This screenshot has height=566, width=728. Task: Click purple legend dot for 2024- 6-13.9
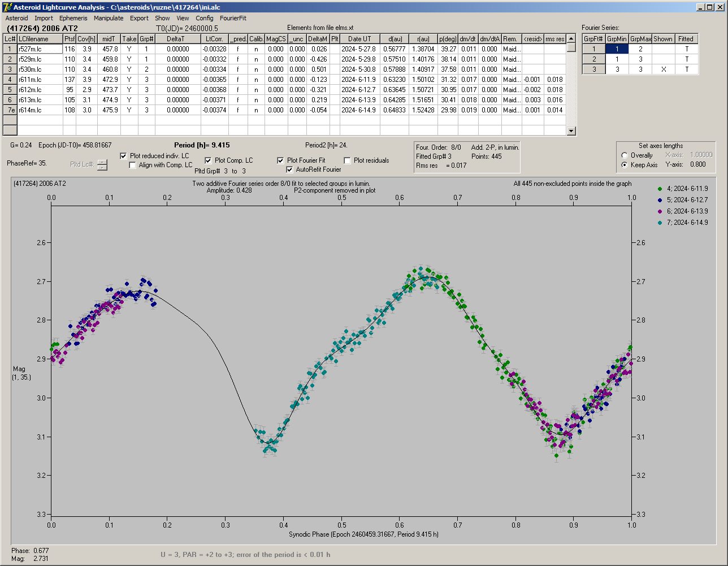click(660, 211)
